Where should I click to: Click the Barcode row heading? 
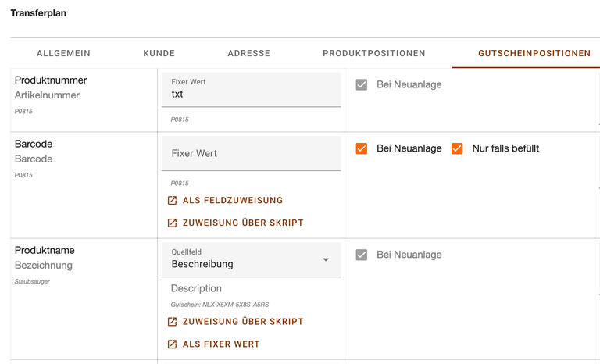(34, 144)
